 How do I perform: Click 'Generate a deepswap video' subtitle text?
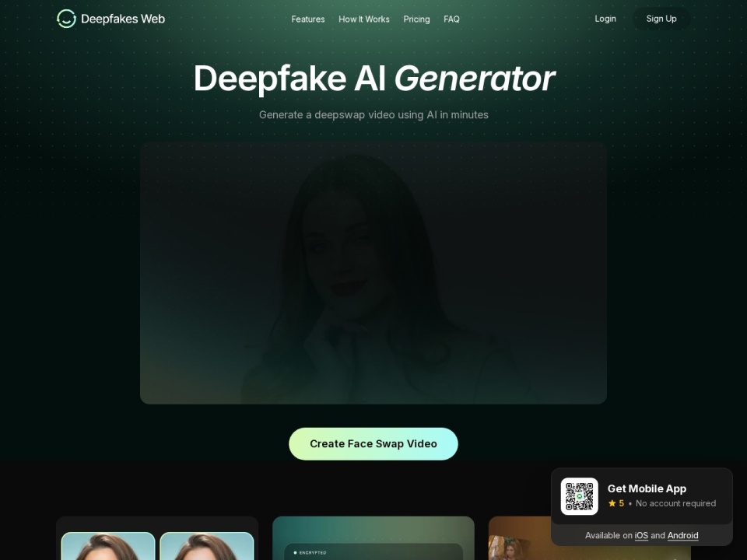pos(373,115)
